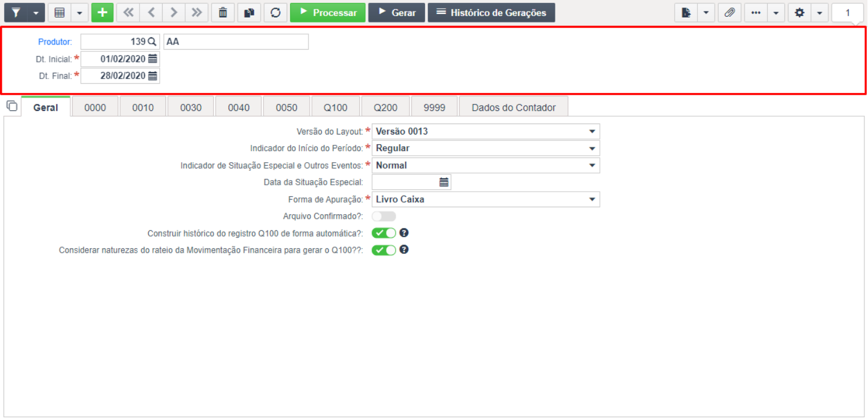Click the Data da Situação Especial field

pyautogui.click(x=411, y=182)
